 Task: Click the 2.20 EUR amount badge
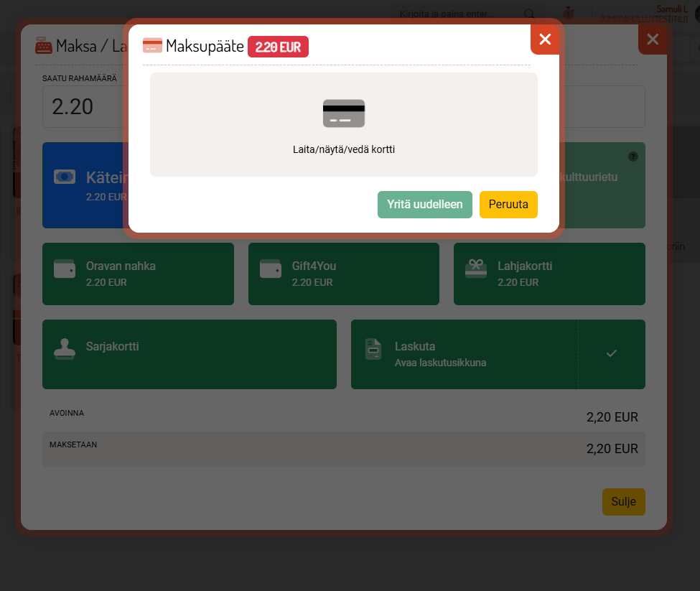coord(278,47)
